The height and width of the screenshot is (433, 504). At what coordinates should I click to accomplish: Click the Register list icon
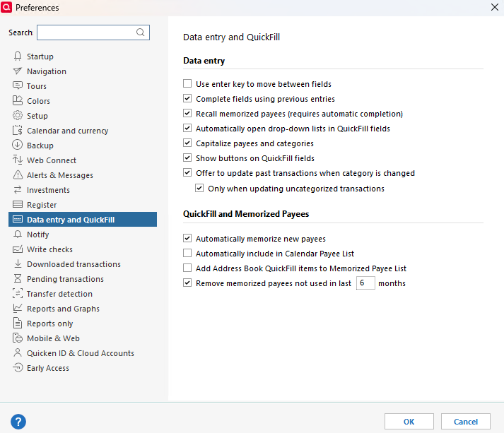pyautogui.click(x=18, y=205)
